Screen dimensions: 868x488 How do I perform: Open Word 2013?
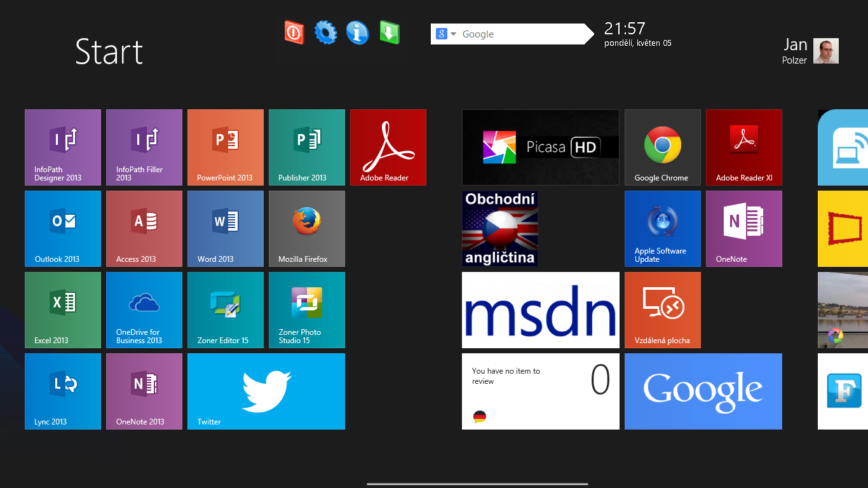(x=226, y=229)
